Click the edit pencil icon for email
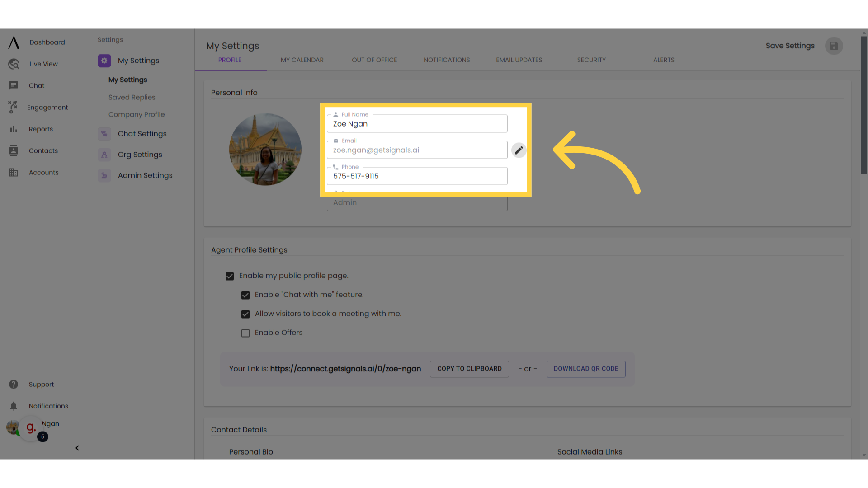Image resolution: width=868 pixels, height=488 pixels. [x=519, y=150]
